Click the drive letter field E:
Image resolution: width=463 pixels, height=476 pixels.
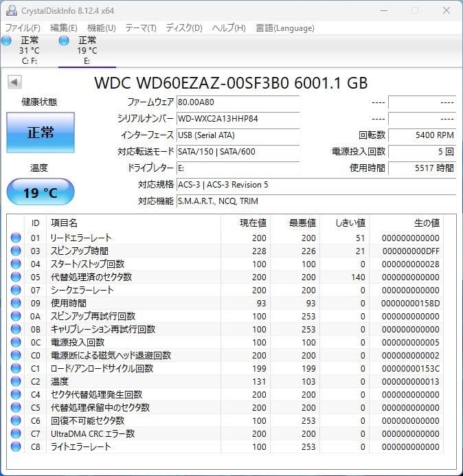(x=238, y=168)
